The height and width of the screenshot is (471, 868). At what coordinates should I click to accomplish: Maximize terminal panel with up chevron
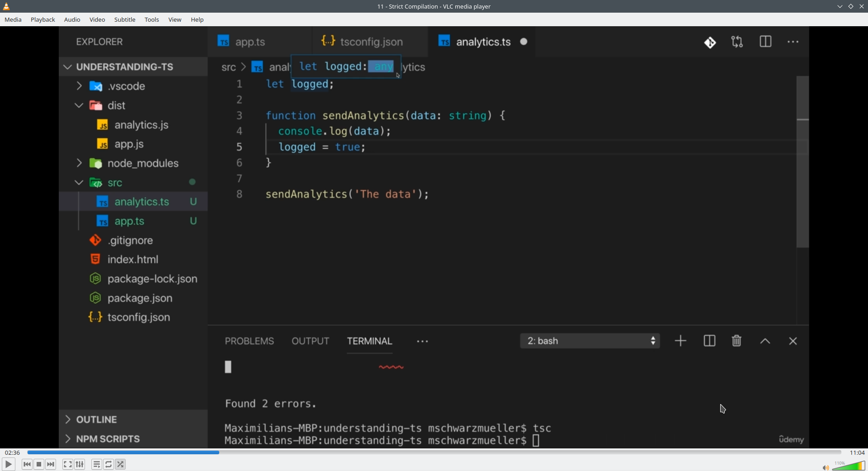point(765,341)
